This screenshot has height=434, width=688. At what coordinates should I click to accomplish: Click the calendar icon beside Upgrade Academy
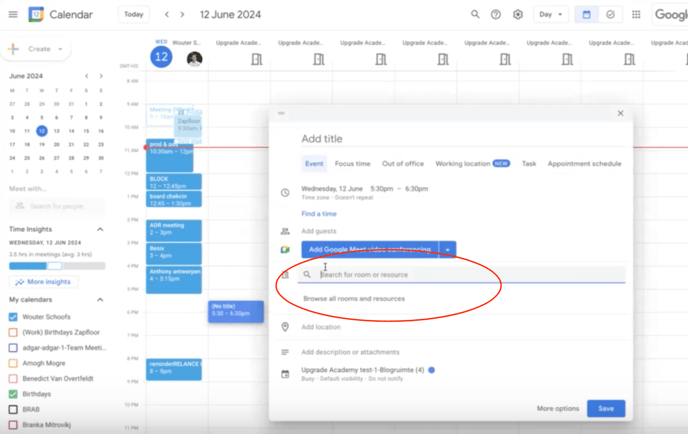285,374
